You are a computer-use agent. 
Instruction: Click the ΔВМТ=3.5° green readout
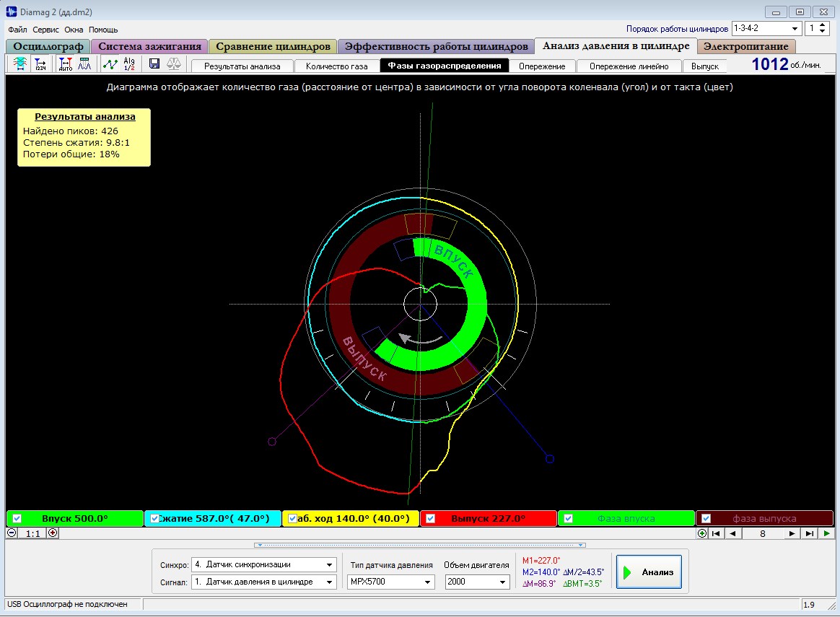[x=582, y=583]
